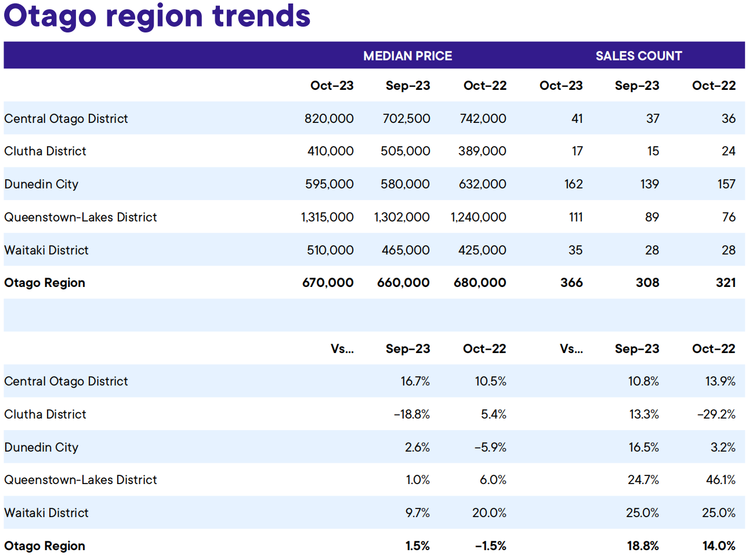This screenshot has height=560, width=749.
Task: Select the "MEDIAN PRICE" header
Action: [408, 56]
